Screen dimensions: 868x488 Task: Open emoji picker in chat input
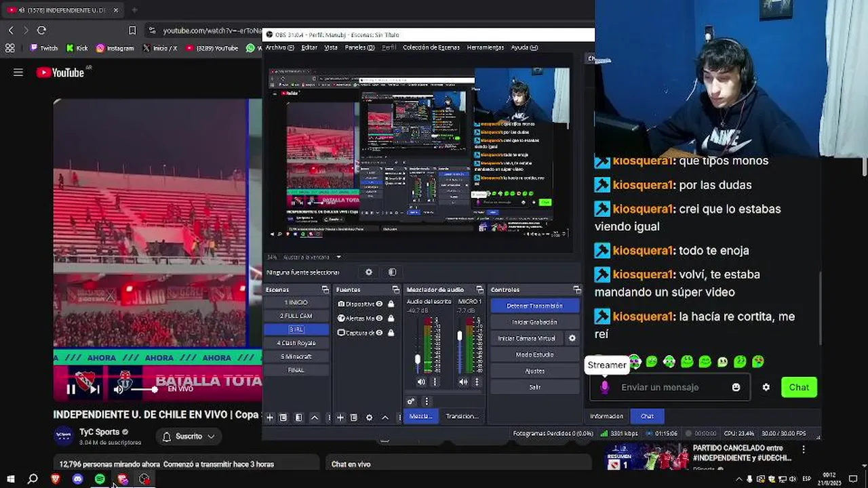(x=736, y=387)
